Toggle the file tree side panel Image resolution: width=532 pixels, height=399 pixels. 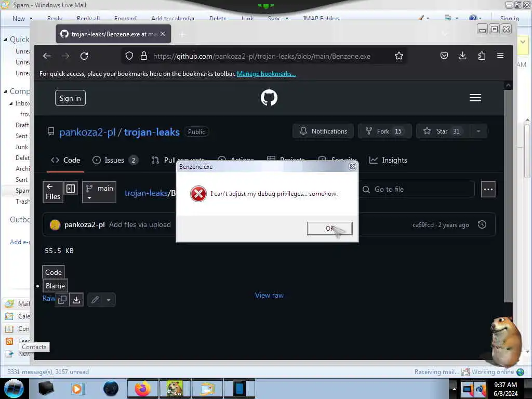click(71, 189)
